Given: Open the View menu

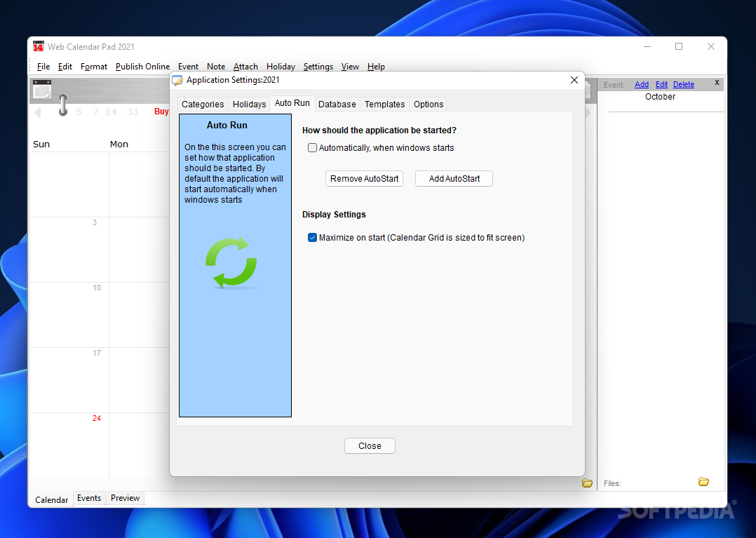Looking at the screenshot, I should [350, 67].
